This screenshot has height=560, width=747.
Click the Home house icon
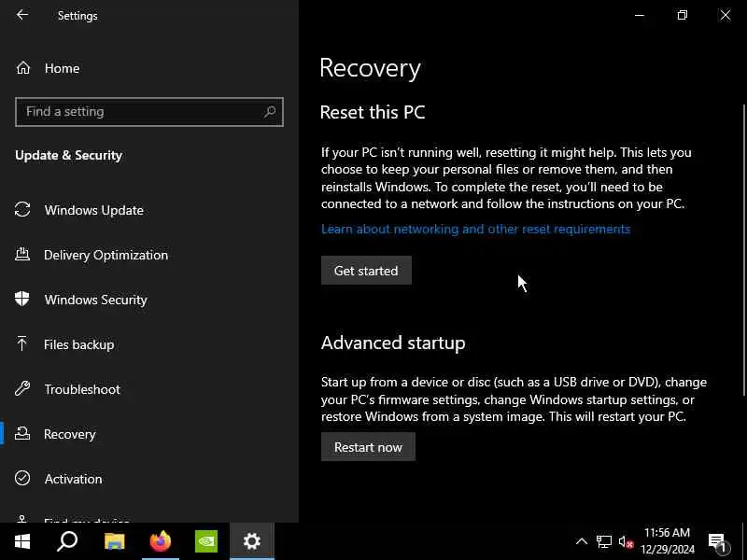pyautogui.click(x=22, y=68)
